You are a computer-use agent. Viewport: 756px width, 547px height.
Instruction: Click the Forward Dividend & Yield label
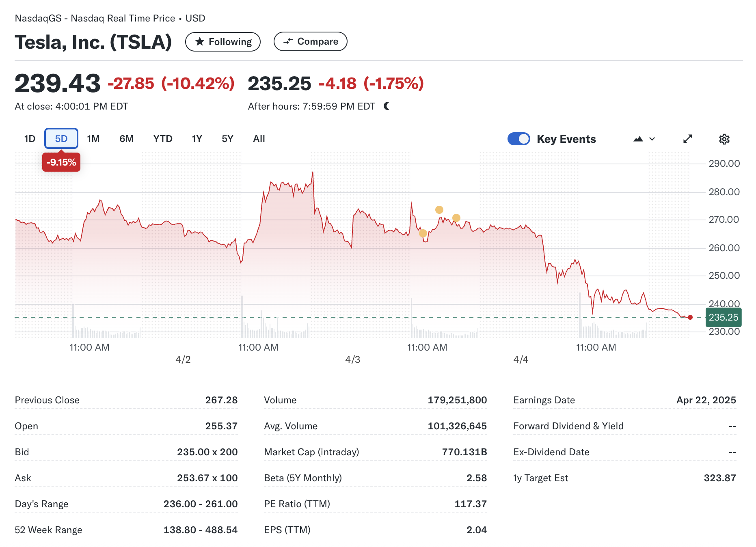568,426
